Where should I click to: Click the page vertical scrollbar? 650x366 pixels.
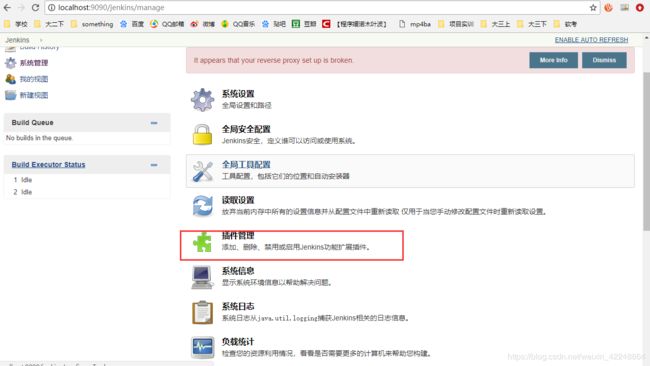click(x=646, y=151)
